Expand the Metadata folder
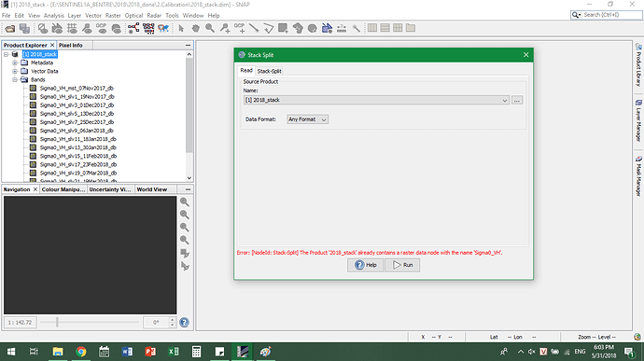Viewport: 644px width, 361px height. click(x=15, y=62)
